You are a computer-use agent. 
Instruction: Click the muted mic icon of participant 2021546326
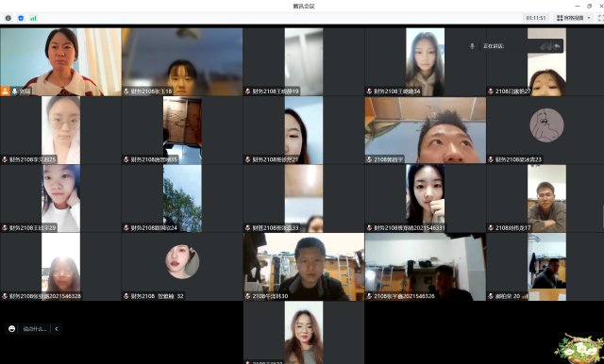[369, 296]
